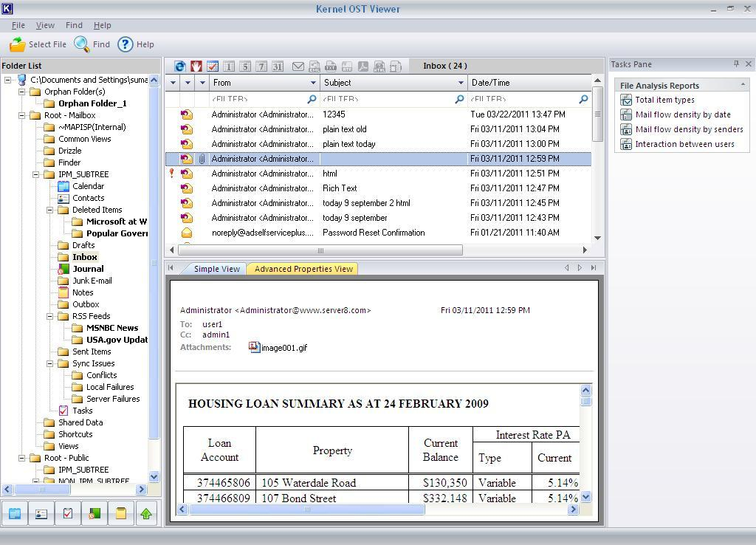
Task: Open the Calendar shortcut in the bottom bar
Action: (15, 513)
